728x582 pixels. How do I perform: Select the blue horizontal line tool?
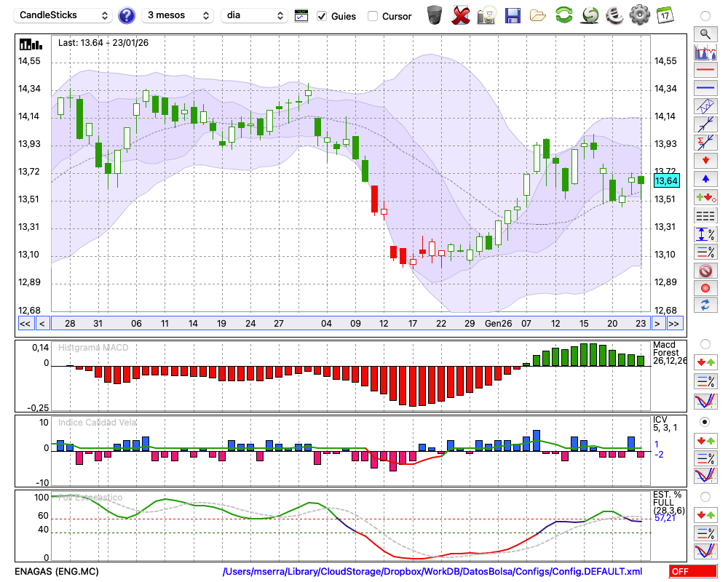[705, 88]
